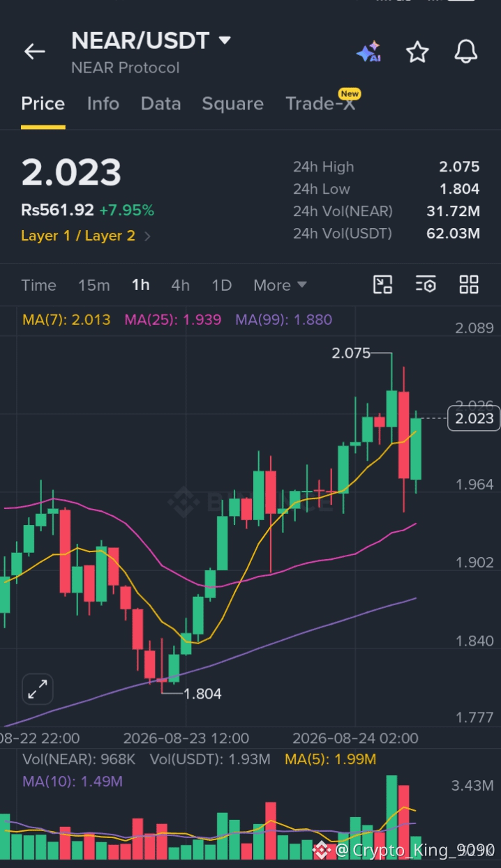
Task: Expand chart to fullscreen
Action: (38, 690)
